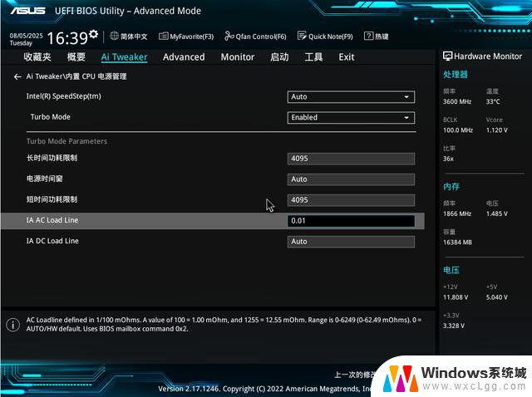532x397 pixels.
Task: Click the 3600 MHz CPU frequency value
Action: tap(457, 101)
